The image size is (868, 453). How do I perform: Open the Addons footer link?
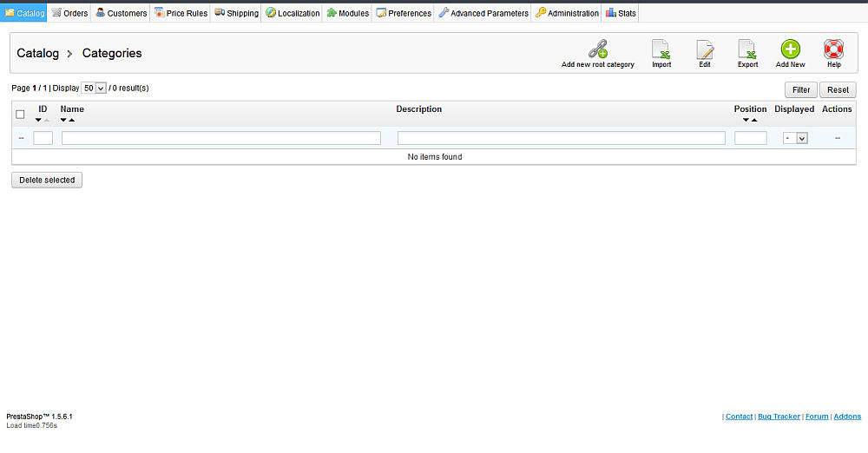(847, 417)
